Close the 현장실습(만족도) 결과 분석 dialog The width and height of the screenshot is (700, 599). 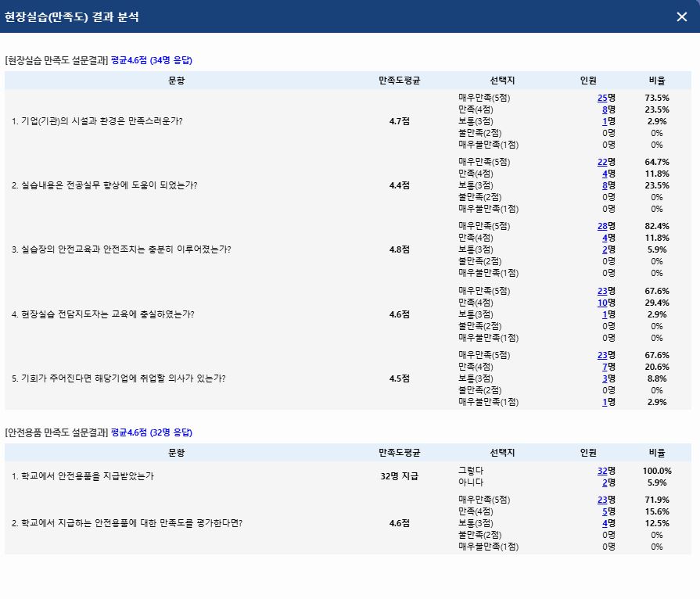pyautogui.click(x=682, y=16)
